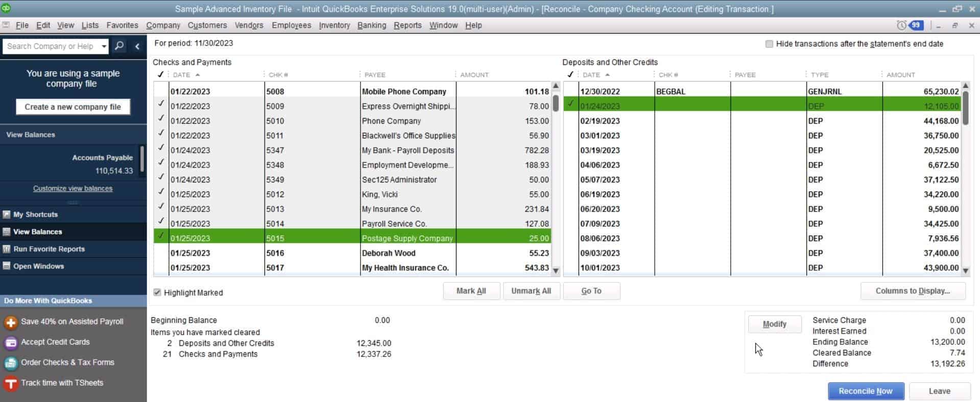Collapse the left sidebar with arrow icon
The image size is (980, 402).
[x=137, y=46]
